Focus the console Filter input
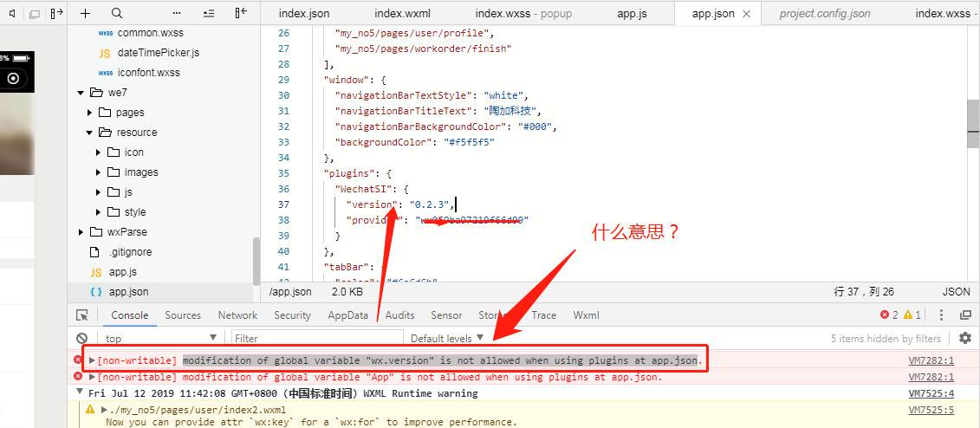Viewport: 980px width, 428px height. click(317, 338)
